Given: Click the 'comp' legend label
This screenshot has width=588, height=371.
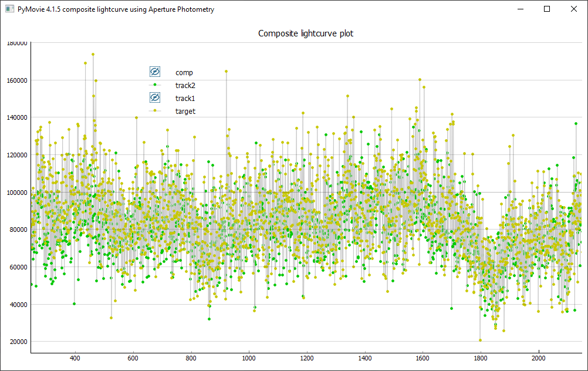Looking at the screenshot, I should (184, 73).
